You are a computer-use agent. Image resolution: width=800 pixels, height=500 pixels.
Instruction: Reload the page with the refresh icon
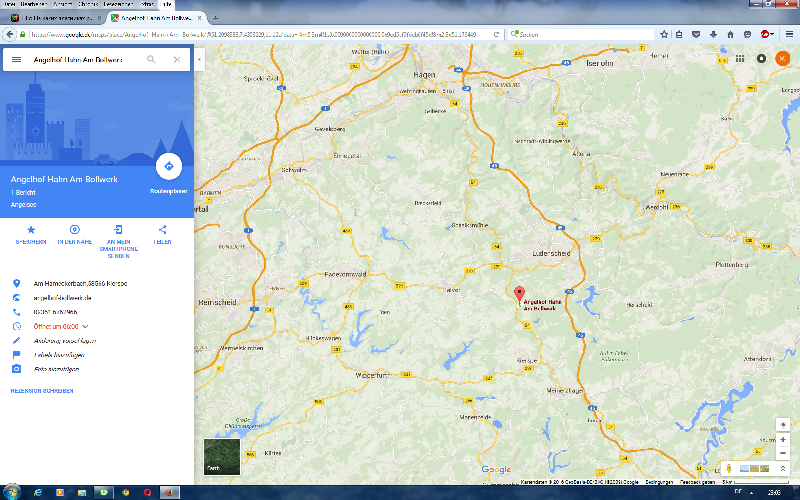pos(496,34)
